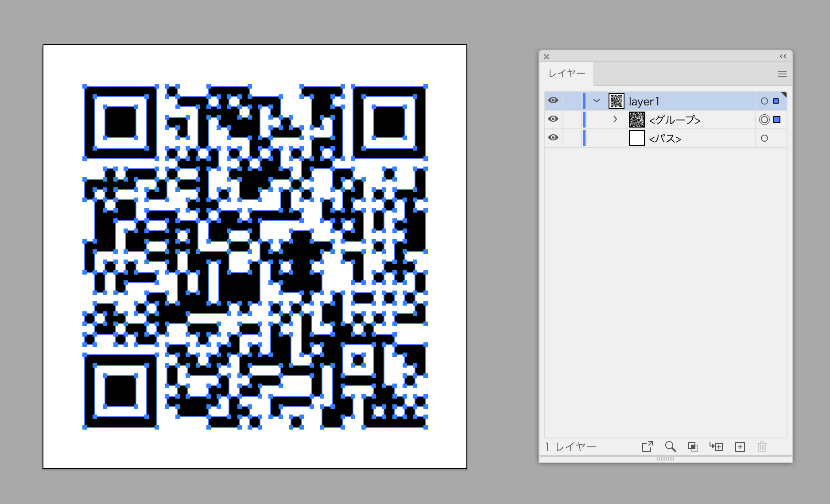The height and width of the screenshot is (504, 830).
Task: Click layer1 selection indicator square
Action: click(776, 101)
